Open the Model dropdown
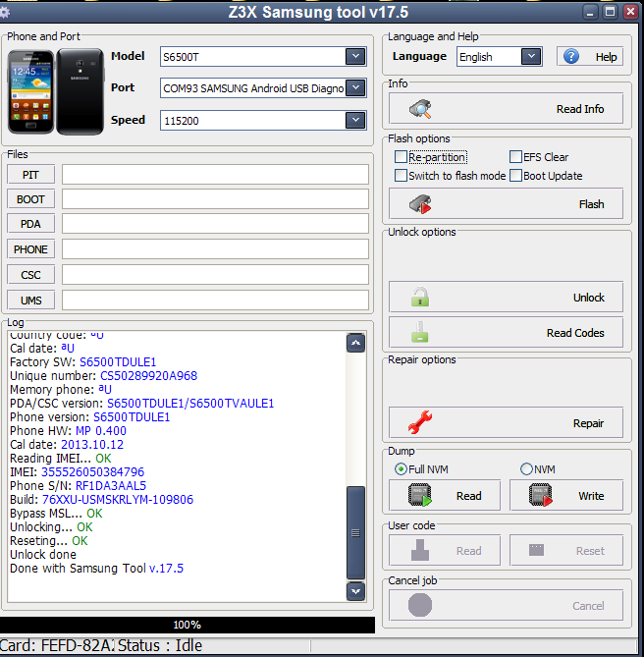 tap(355, 56)
